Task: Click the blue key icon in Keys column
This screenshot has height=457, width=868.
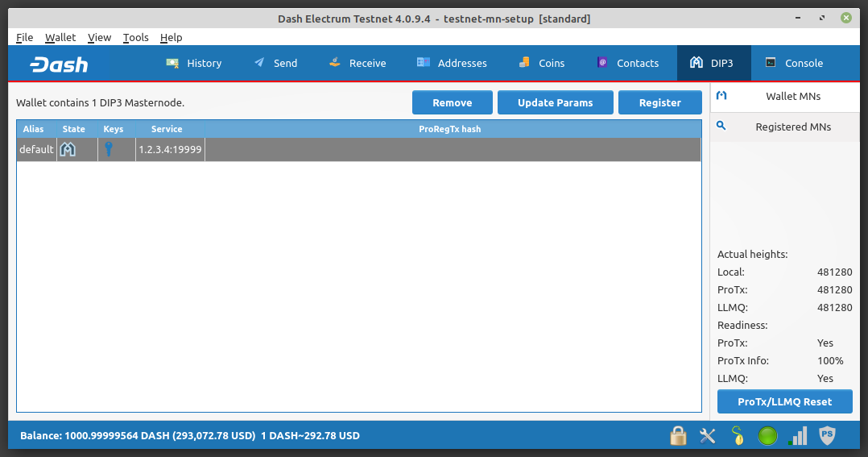Action: pos(109,149)
